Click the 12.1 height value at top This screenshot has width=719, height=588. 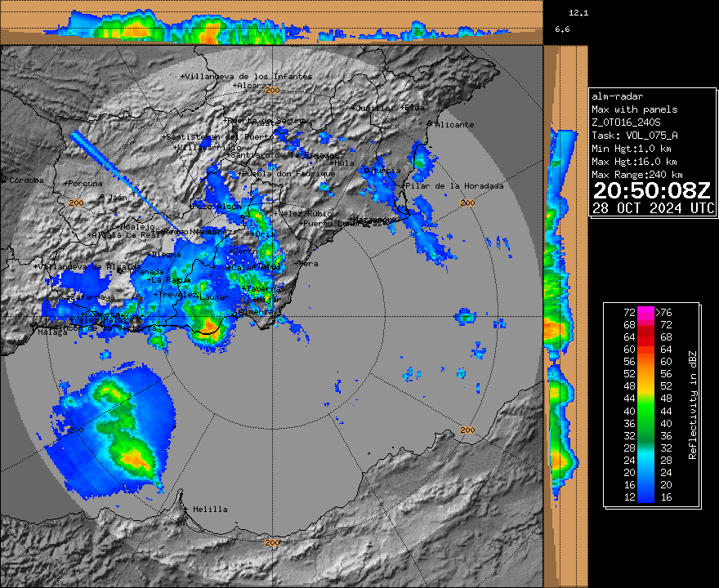pyautogui.click(x=578, y=13)
